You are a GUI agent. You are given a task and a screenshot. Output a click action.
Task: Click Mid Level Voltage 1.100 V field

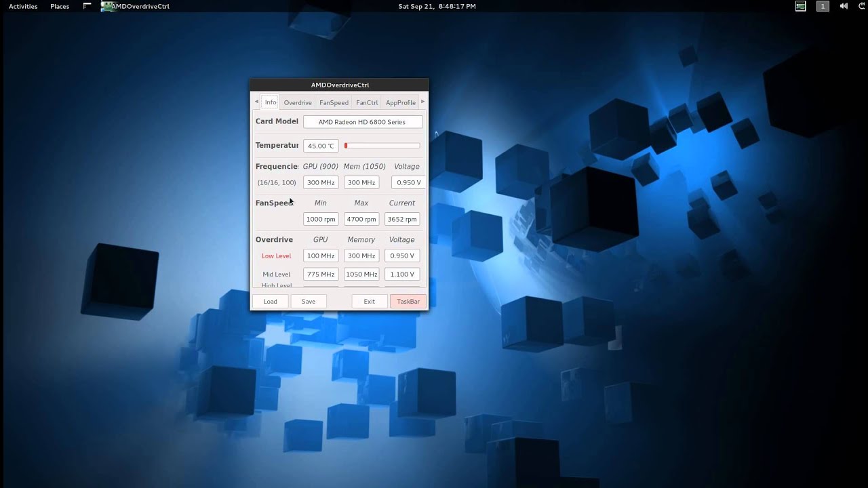(402, 274)
